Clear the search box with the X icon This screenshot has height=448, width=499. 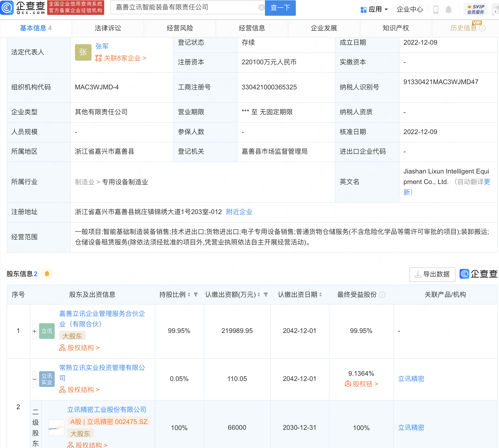coord(261,7)
